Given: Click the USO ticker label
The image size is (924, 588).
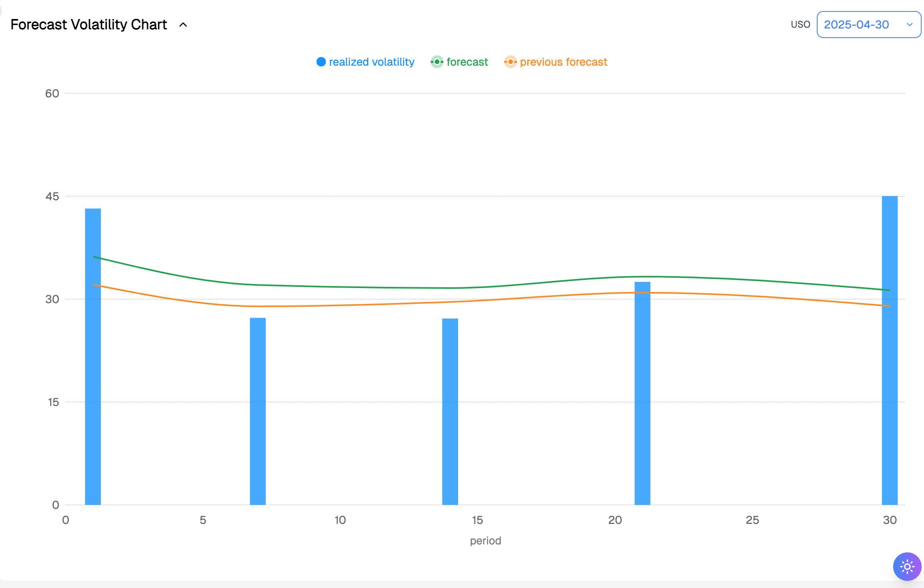Looking at the screenshot, I should [800, 25].
